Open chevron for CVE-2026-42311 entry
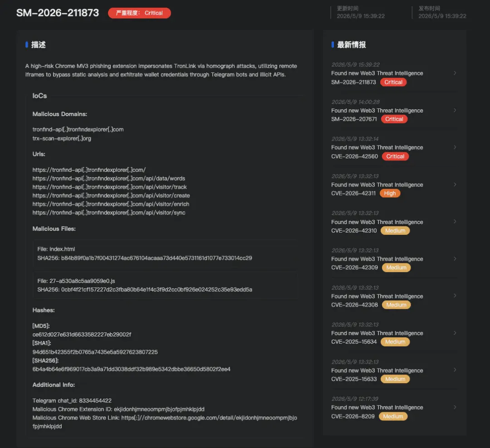This screenshot has width=490, height=448. tap(455, 184)
